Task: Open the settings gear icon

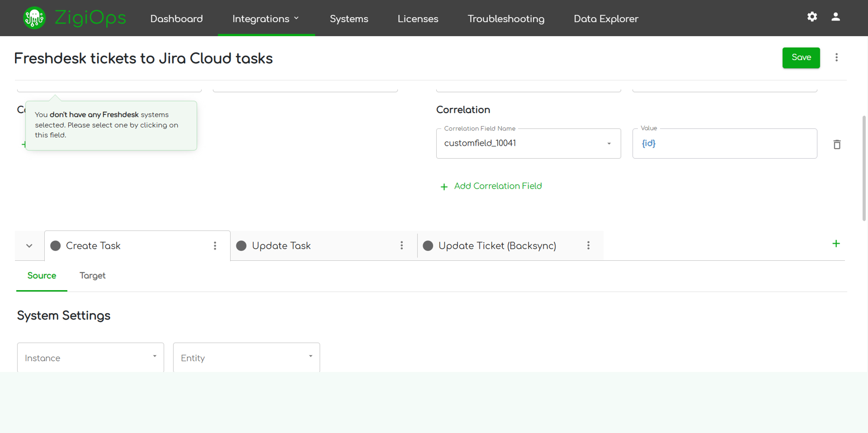Action: point(812,17)
